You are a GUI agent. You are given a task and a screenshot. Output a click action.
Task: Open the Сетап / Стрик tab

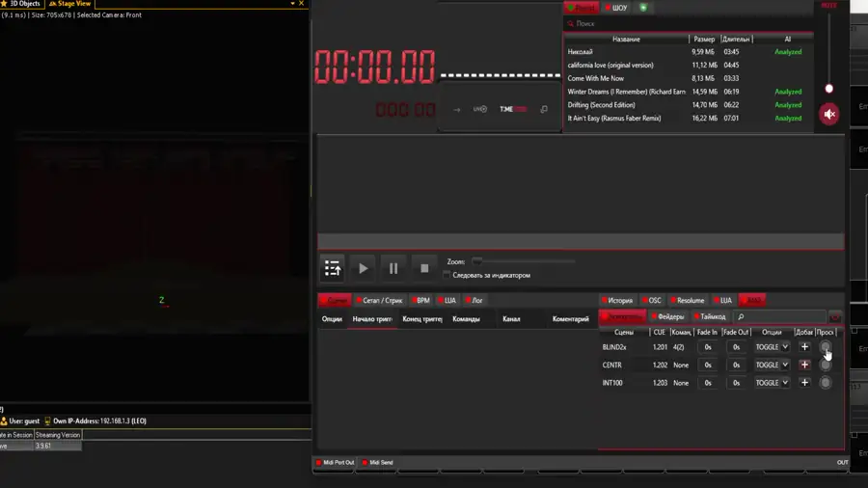pyautogui.click(x=379, y=301)
